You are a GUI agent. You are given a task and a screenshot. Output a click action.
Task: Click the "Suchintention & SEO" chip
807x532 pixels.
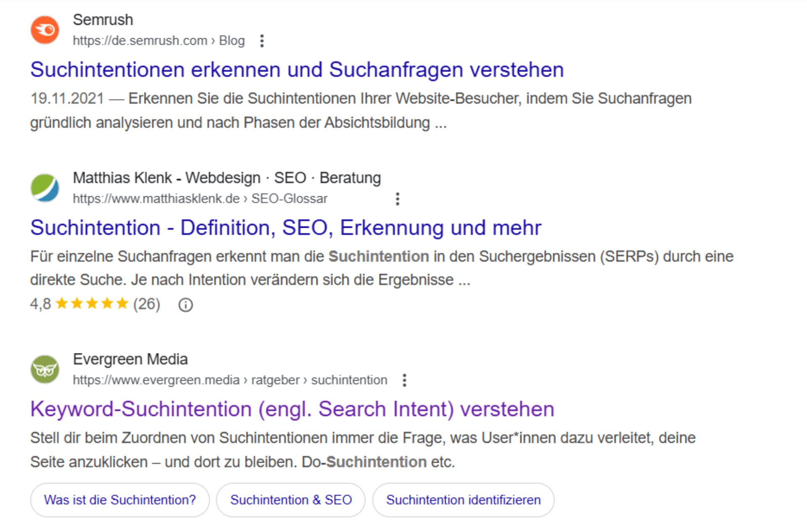[290, 500]
